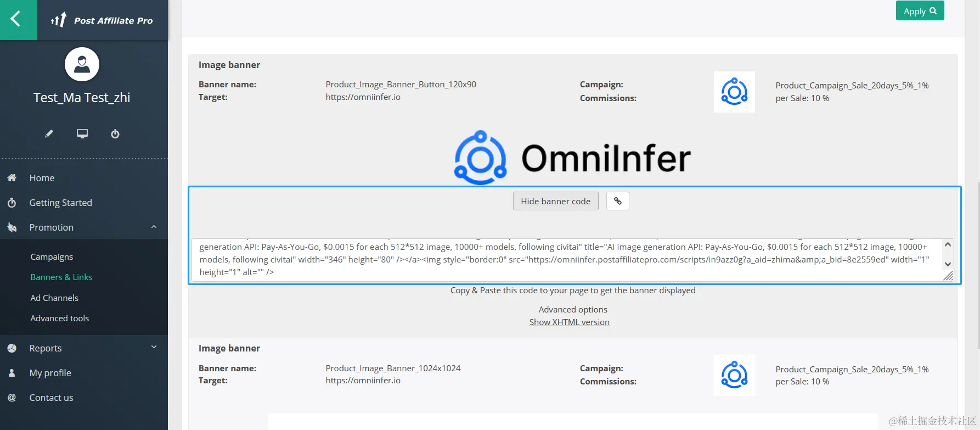980x430 pixels.
Task: Click the back arrow in the header
Action: (x=16, y=19)
